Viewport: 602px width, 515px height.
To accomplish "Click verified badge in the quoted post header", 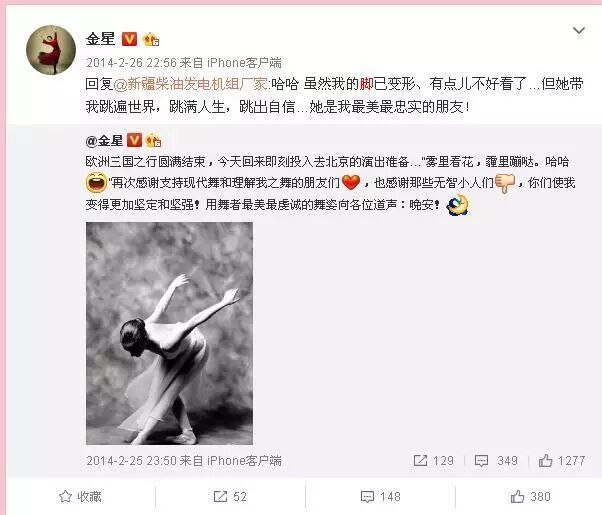I will (134, 141).
